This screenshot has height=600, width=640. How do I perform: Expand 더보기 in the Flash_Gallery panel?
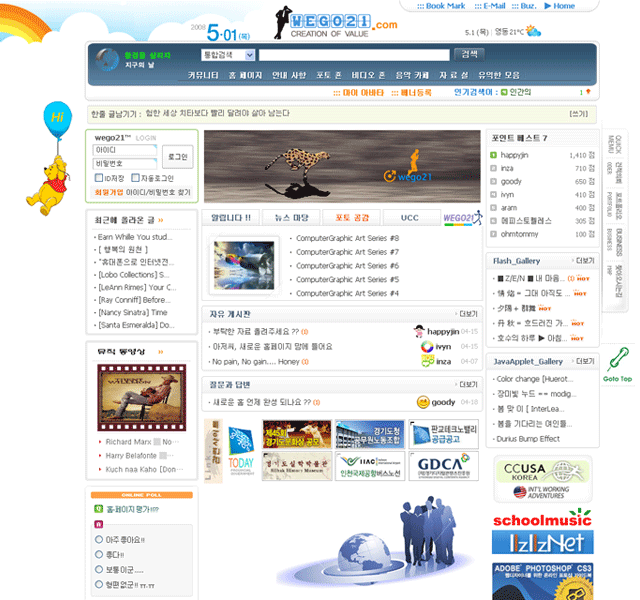click(x=585, y=260)
